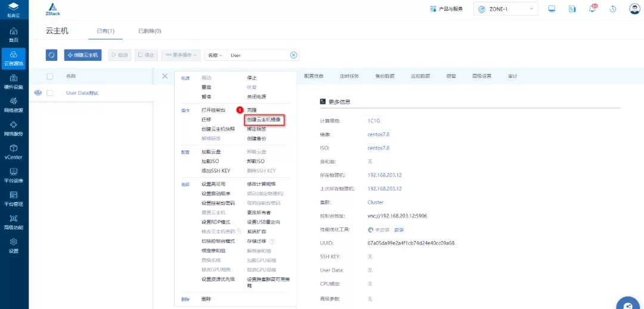
Task: Select 创建云主机镜像 from the actions menu
Action: pyautogui.click(x=264, y=119)
